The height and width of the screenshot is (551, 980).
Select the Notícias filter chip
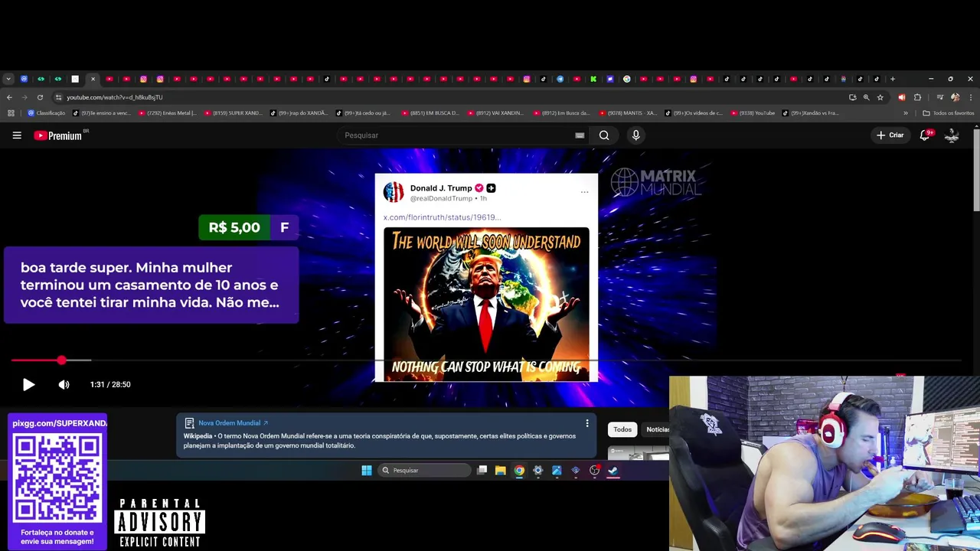(657, 429)
